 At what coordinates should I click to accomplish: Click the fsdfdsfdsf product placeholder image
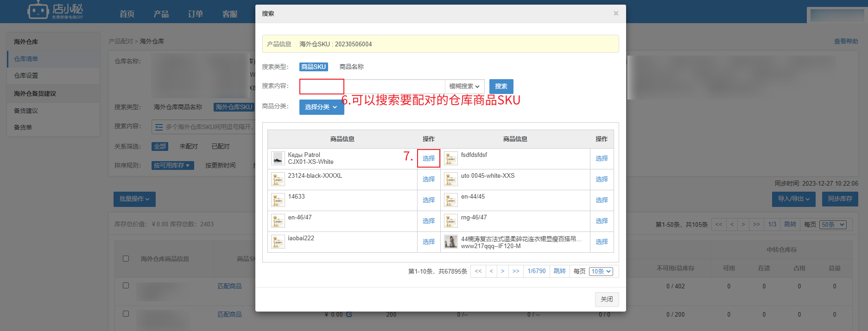[450, 158]
